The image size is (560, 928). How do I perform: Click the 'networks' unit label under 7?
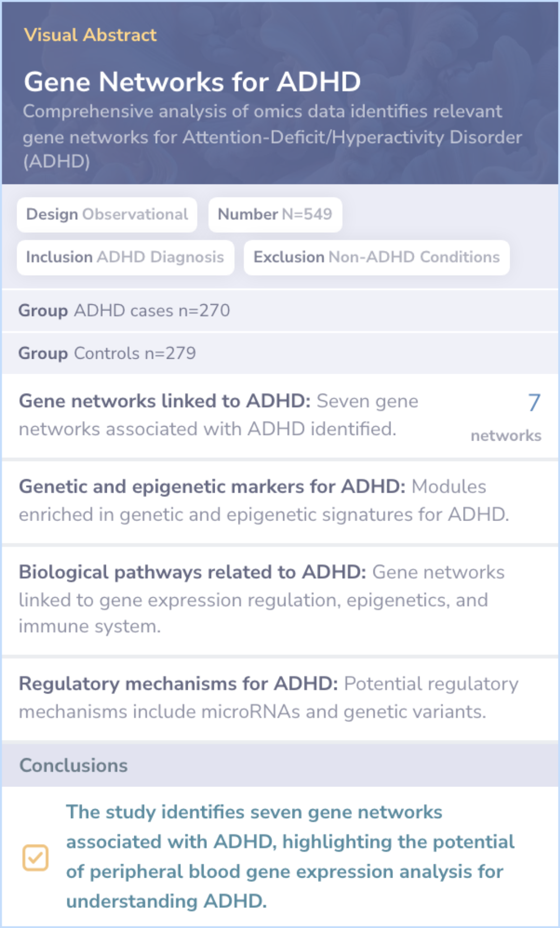coord(506,436)
